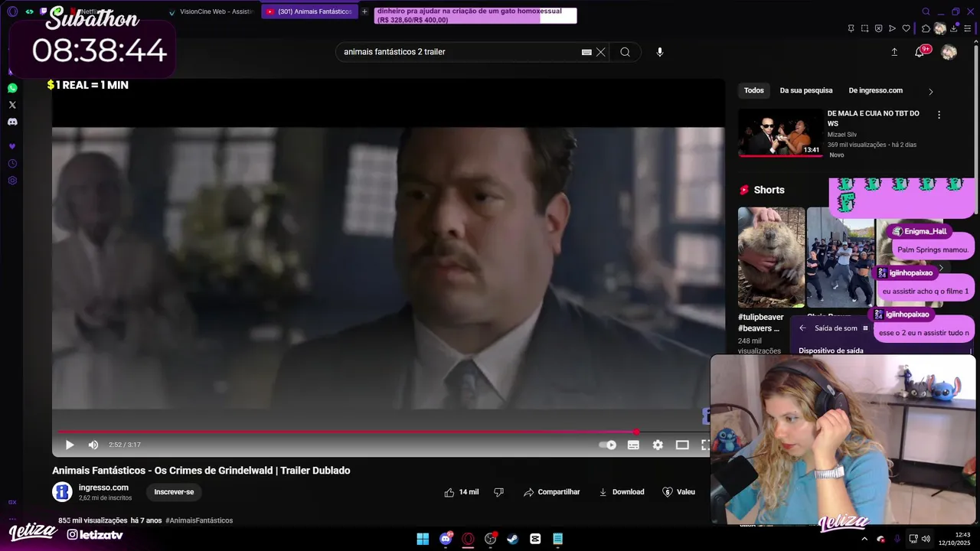Open on-screen keyboard icon in search box

pos(586,52)
